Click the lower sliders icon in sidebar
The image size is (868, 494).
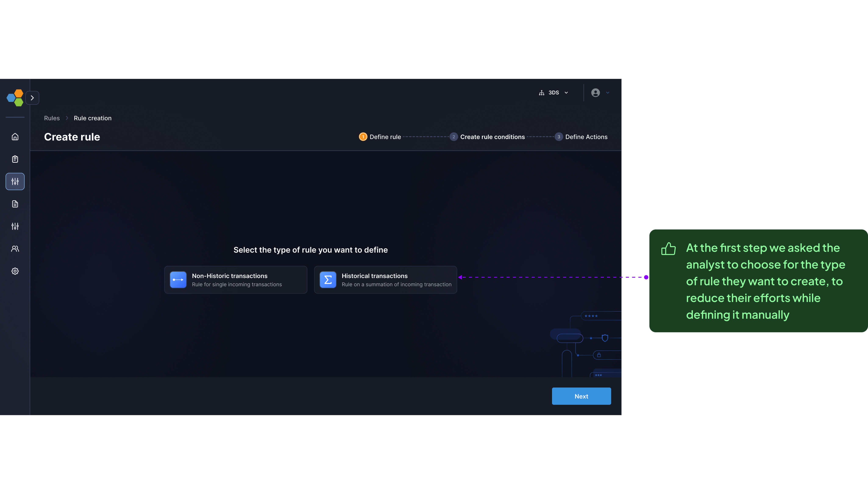[x=15, y=226]
